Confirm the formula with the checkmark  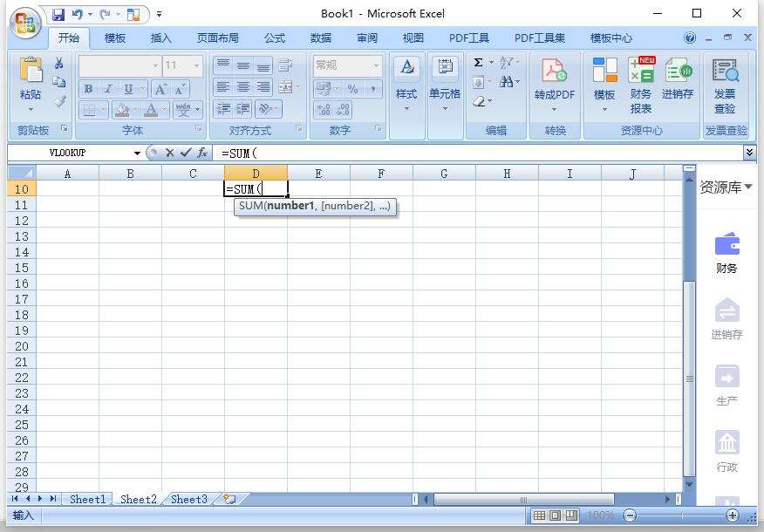pyautogui.click(x=186, y=153)
